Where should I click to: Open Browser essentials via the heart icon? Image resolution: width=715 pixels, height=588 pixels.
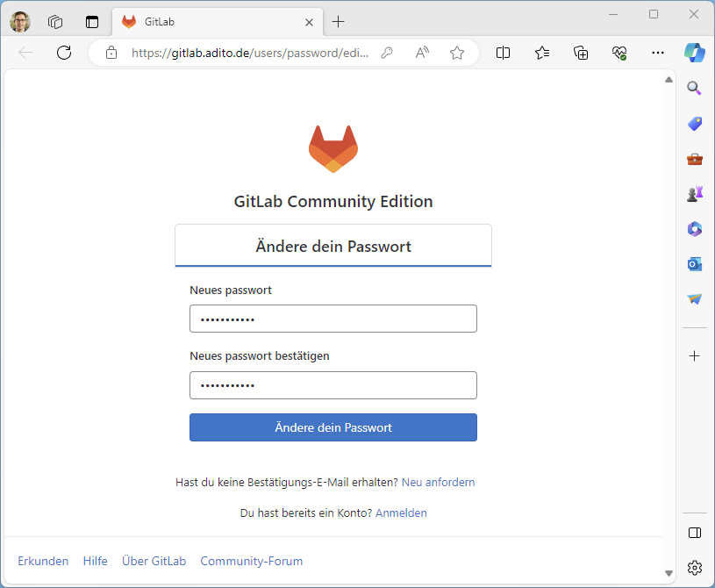(619, 53)
